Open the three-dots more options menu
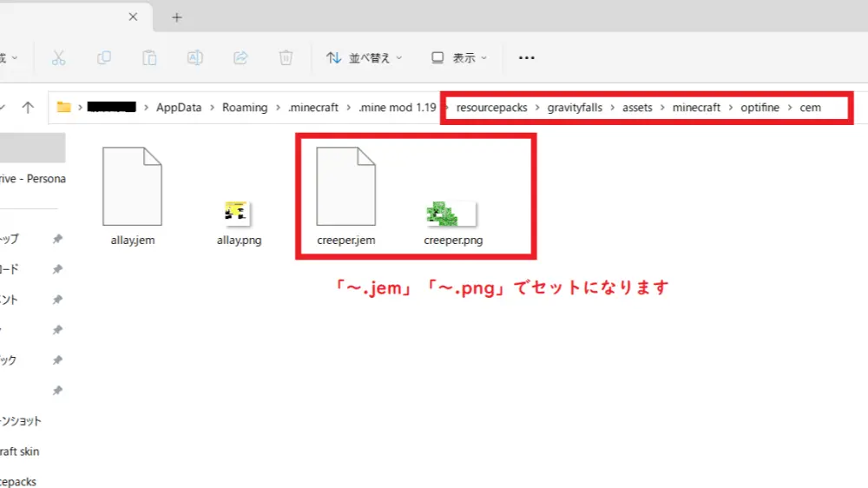The height and width of the screenshot is (488, 868). (526, 57)
